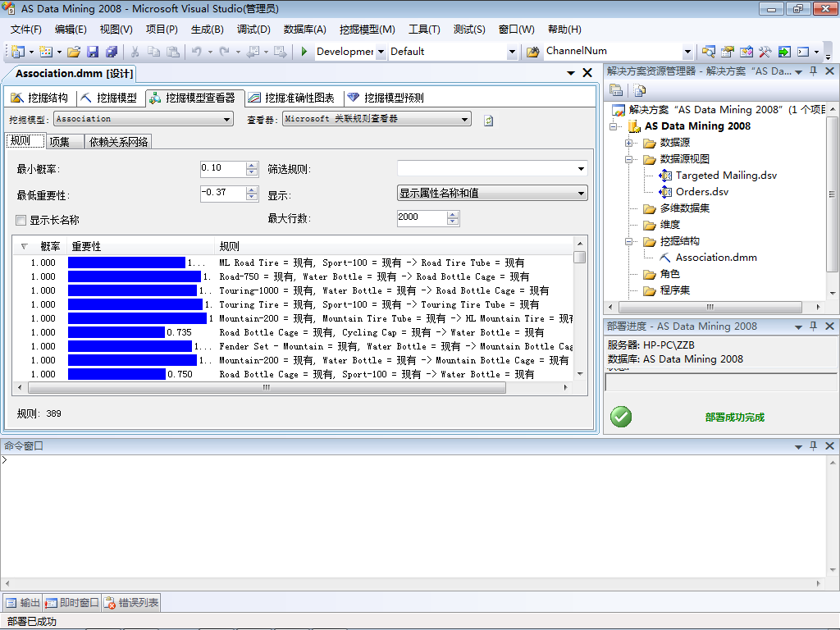
Task: Select Targeted Mailing.dsv in solution tree
Action: (725, 176)
